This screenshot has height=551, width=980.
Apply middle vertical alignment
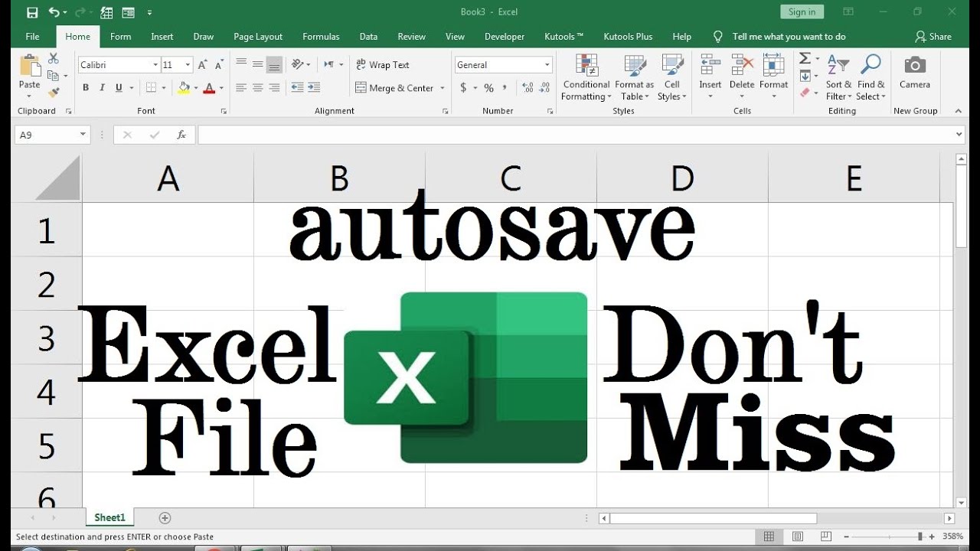pyautogui.click(x=258, y=65)
